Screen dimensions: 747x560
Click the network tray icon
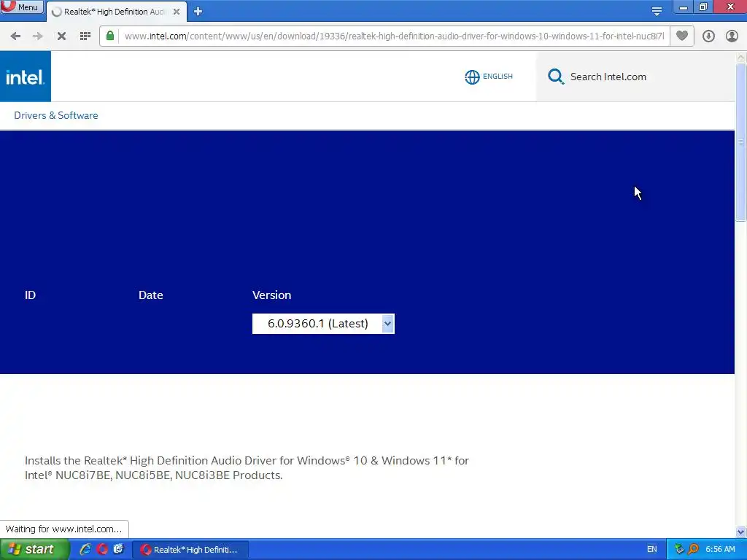tap(679, 549)
